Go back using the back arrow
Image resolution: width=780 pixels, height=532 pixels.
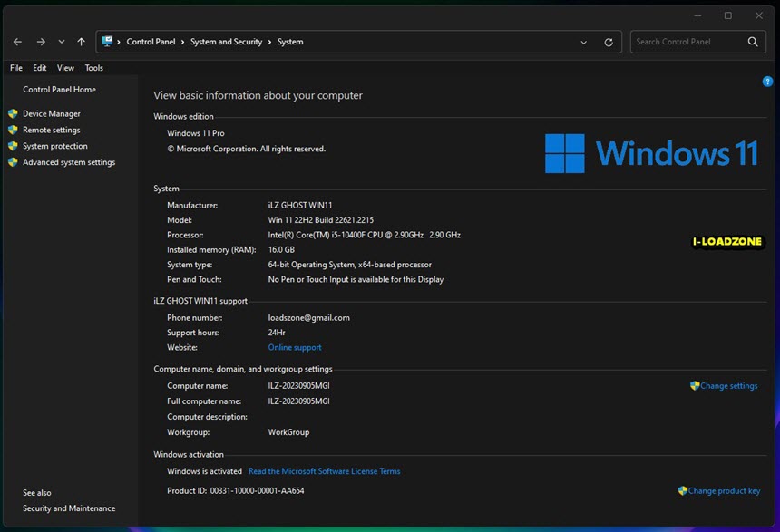[17, 42]
